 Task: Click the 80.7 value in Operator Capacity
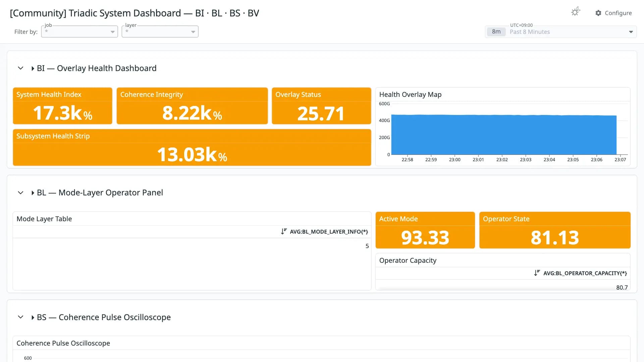(622, 287)
